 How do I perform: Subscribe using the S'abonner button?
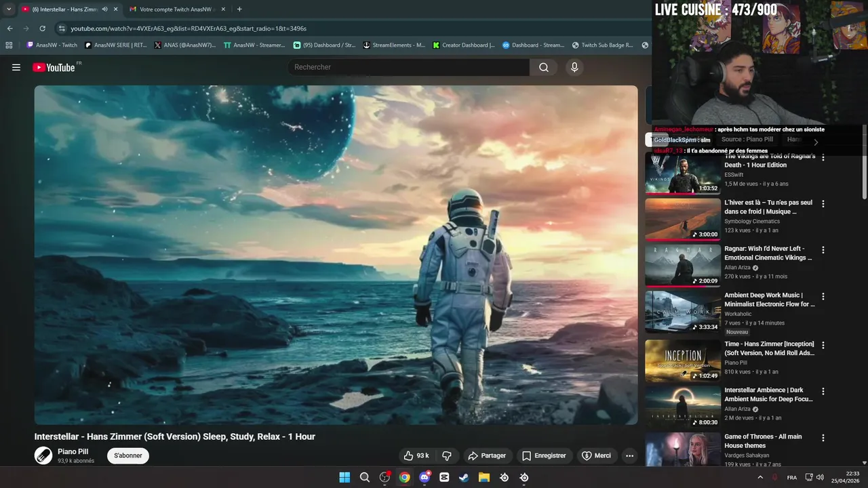128,455
